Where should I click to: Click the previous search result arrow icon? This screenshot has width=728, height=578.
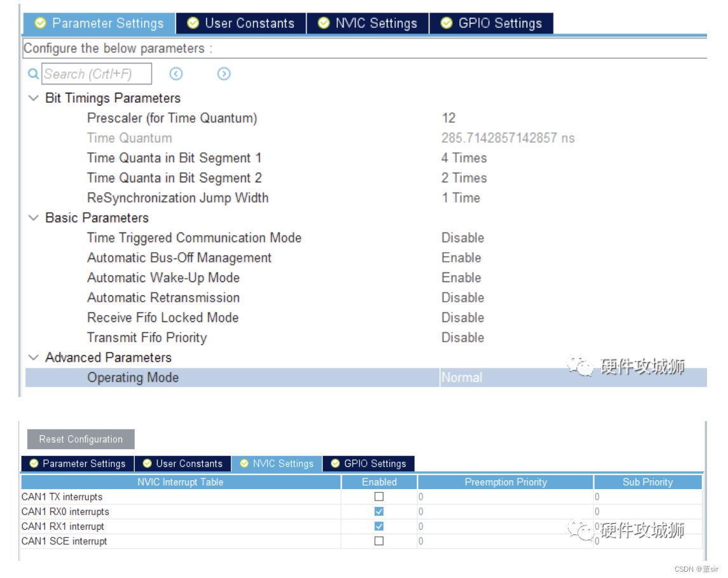[x=176, y=74]
